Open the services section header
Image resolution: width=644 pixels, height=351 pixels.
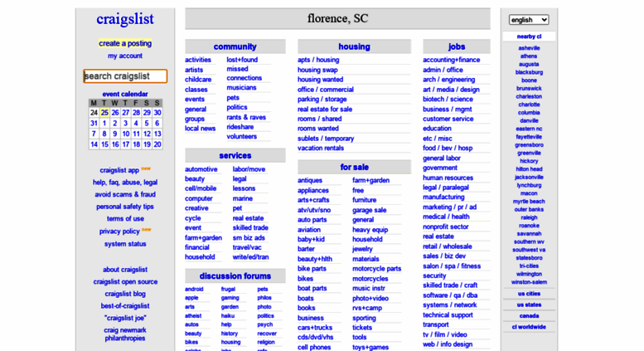[x=235, y=155]
